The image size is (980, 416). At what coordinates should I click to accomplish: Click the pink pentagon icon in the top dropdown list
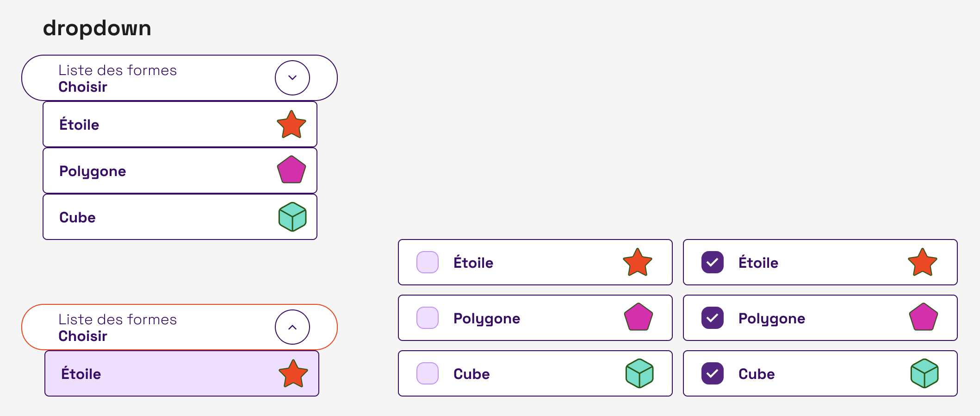coord(292,170)
